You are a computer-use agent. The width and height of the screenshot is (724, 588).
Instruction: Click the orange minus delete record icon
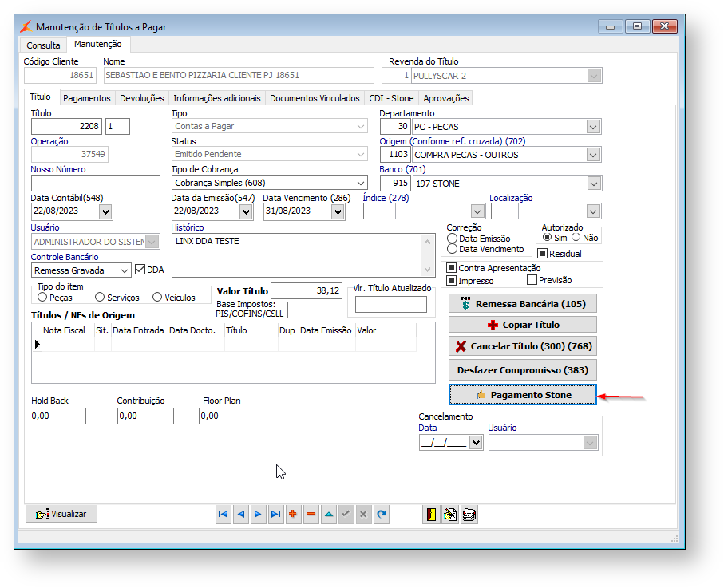point(311,515)
